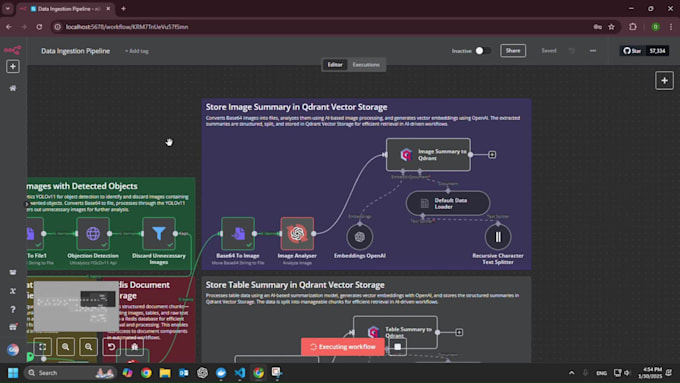Image resolution: width=680 pixels, height=383 pixels.
Task: Select the Image Analyser OpenAI node
Action: 297,233
